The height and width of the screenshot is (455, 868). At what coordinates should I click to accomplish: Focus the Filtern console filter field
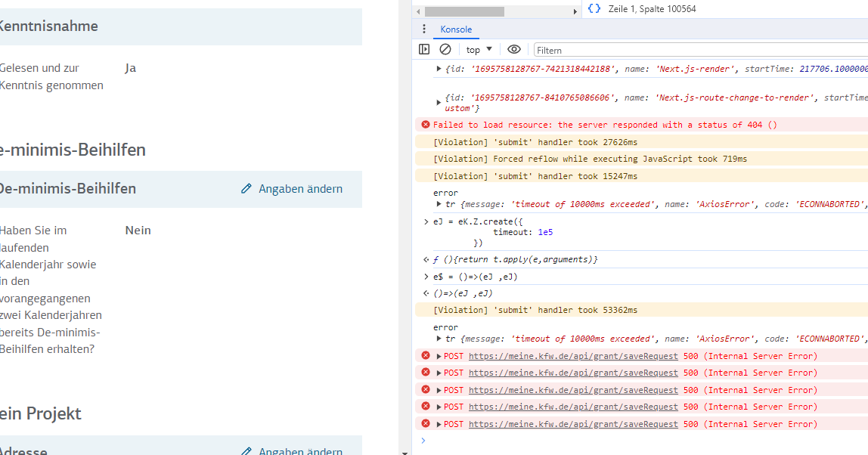(x=701, y=50)
